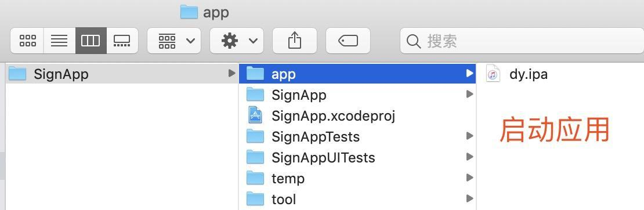Click the edit tags button
The image size is (644, 210).
point(348,41)
